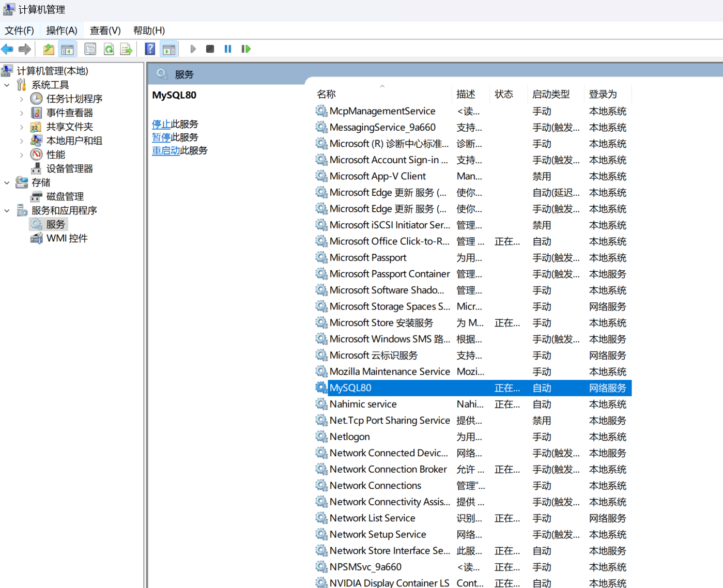Click the 重启动 service link
This screenshot has width=723, height=588.
pos(166,150)
